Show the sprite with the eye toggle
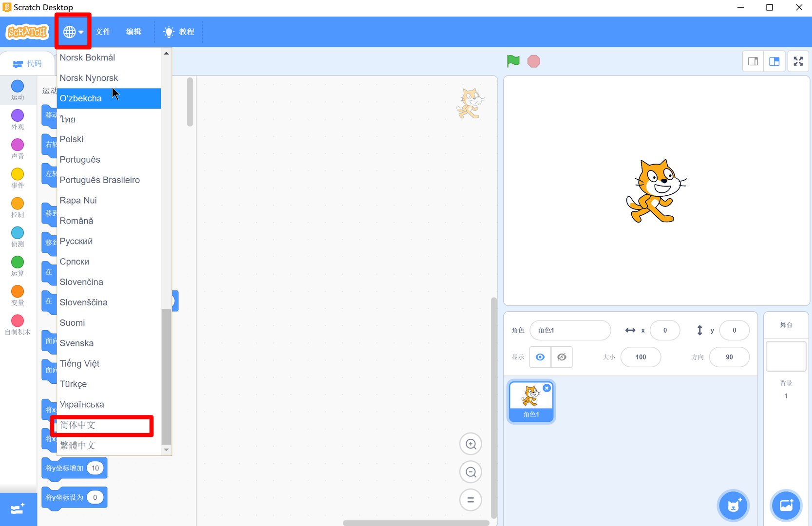 coord(540,357)
